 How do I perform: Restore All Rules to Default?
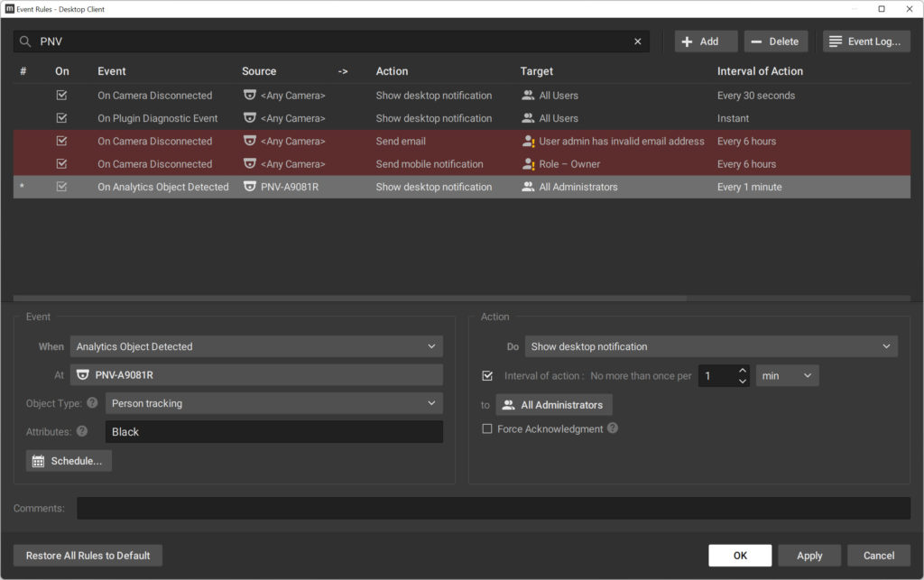coord(88,556)
